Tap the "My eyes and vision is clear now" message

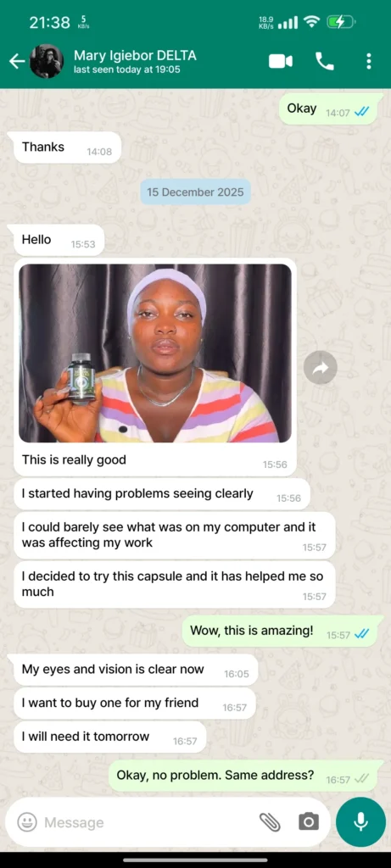tap(136, 670)
